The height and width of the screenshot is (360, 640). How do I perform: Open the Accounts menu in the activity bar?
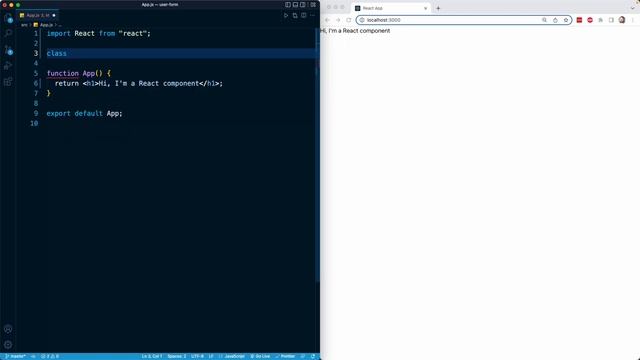tap(8, 329)
